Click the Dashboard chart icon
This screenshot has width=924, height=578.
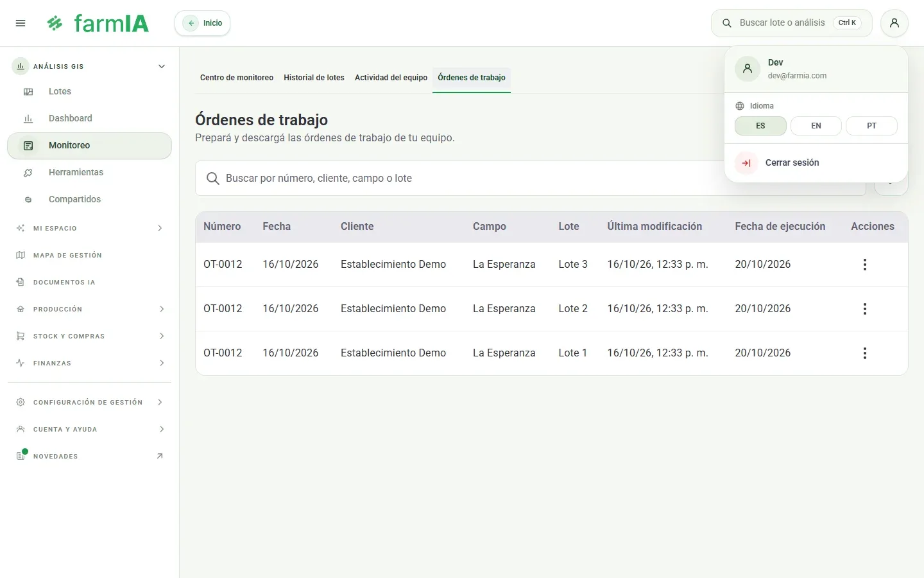pyautogui.click(x=28, y=119)
